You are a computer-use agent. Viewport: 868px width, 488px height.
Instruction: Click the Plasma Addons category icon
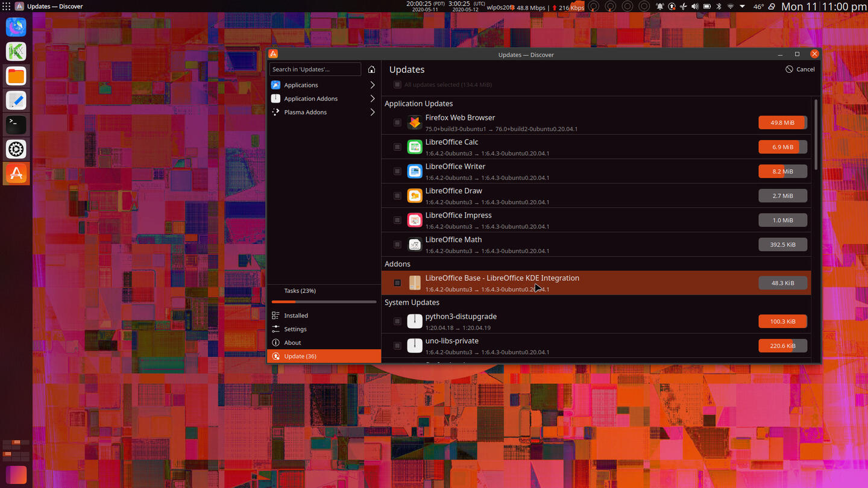(x=275, y=112)
